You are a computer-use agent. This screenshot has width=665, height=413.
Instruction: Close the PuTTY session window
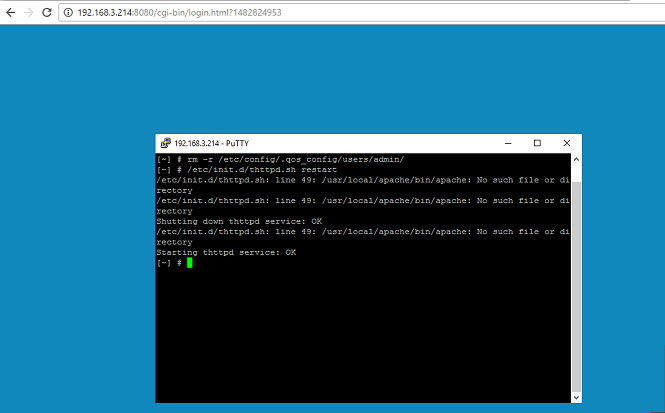pos(567,143)
